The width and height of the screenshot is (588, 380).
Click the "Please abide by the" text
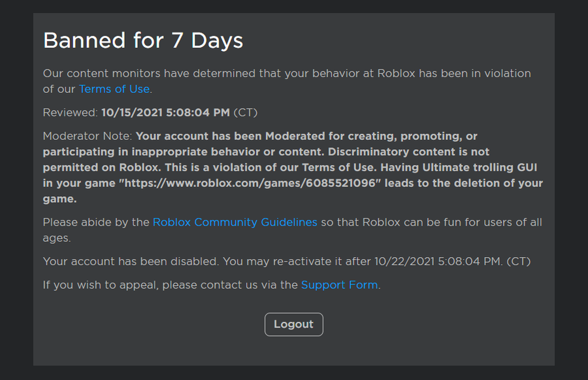[x=96, y=222]
